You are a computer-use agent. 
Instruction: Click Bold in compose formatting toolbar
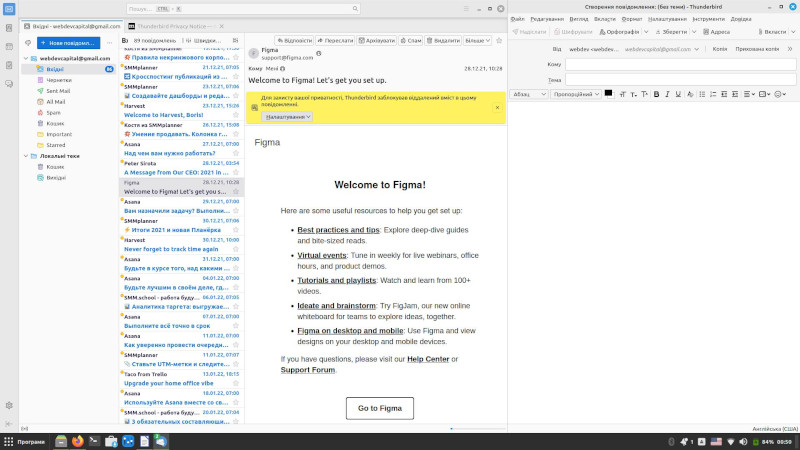click(657, 94)
